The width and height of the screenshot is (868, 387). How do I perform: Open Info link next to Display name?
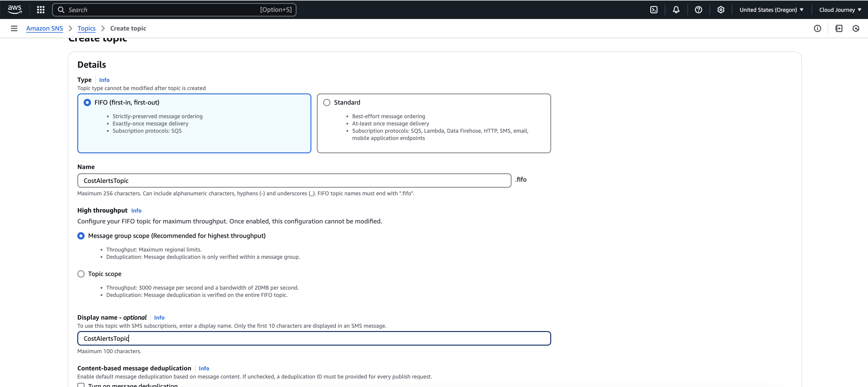click(159, 317)
